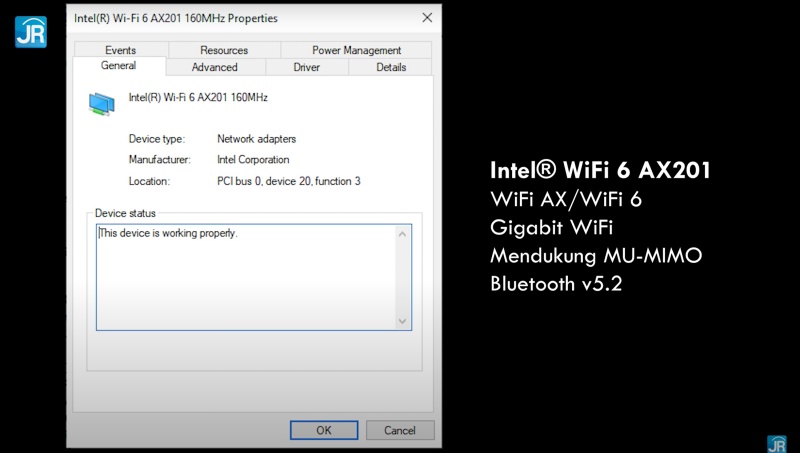Click the Intel WiFi 6 AX201 heading
The image size is (800, 453).
(x=600, y=170)
